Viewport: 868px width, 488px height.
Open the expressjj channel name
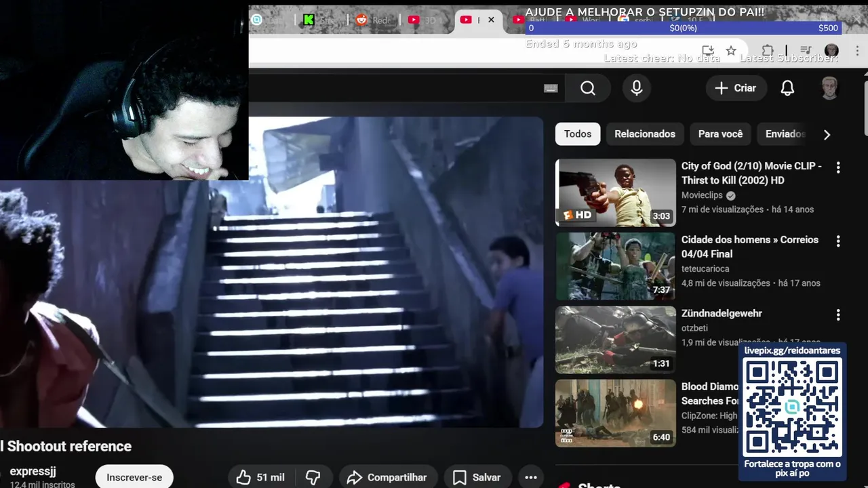tap(33, 471)
